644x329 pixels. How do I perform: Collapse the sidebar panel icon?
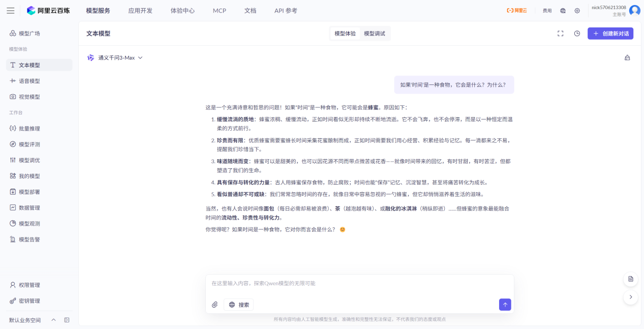(67, 320)
